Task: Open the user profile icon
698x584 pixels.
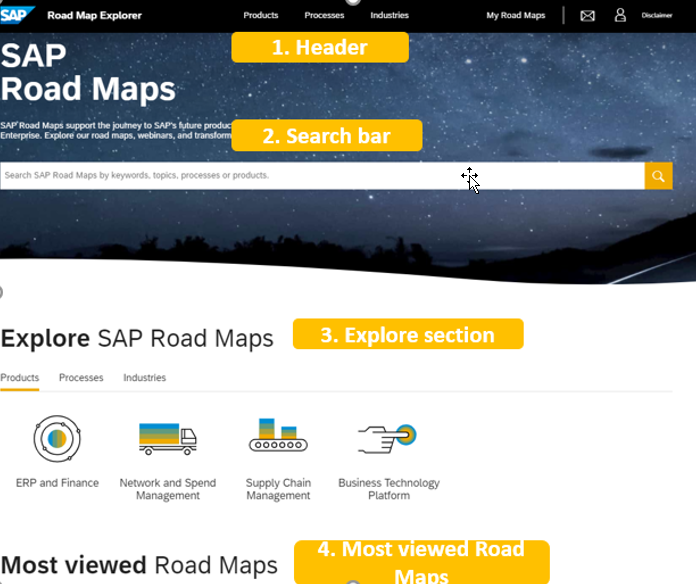Action: pyautogui.click(x=620, y=15)
